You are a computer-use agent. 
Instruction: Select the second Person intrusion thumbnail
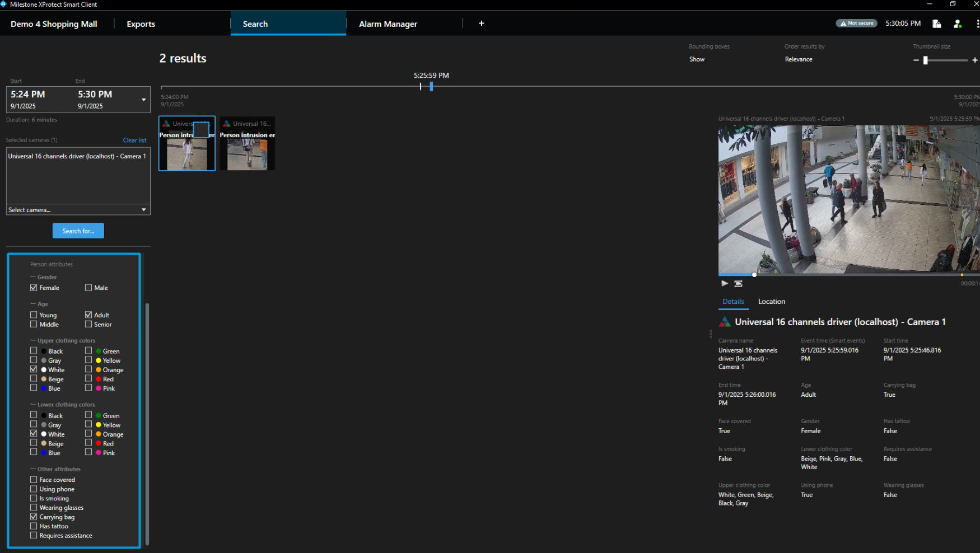(247, 144)
